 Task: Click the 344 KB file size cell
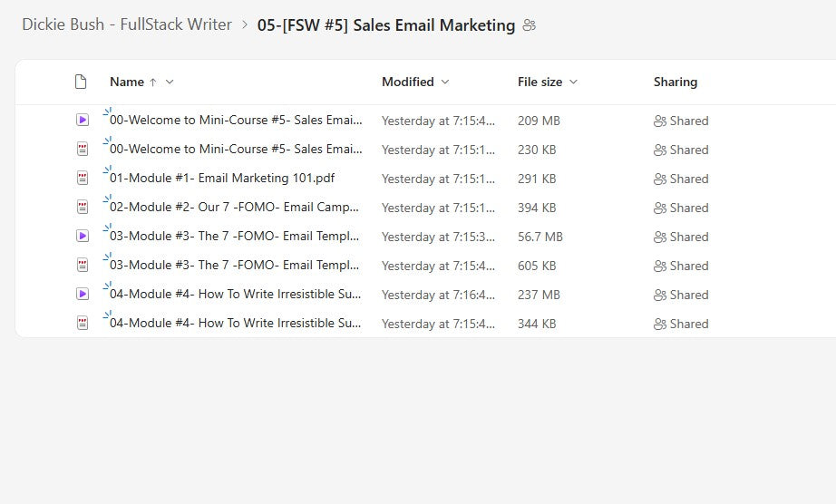click(537, 324)
